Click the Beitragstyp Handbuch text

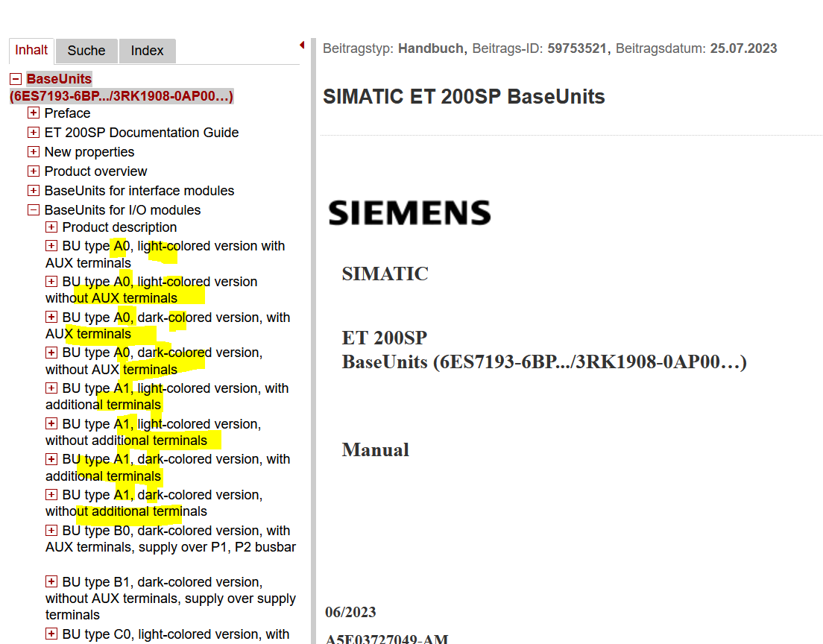tap(394, 48)
